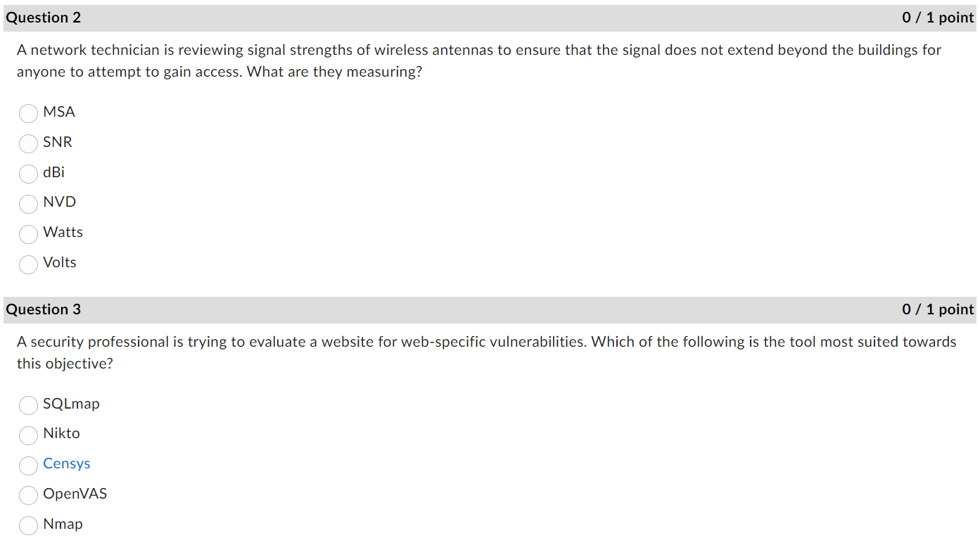980x557 pixels.
Task: Select the OpenVAS answer option
Action: [x=28, y=495]
